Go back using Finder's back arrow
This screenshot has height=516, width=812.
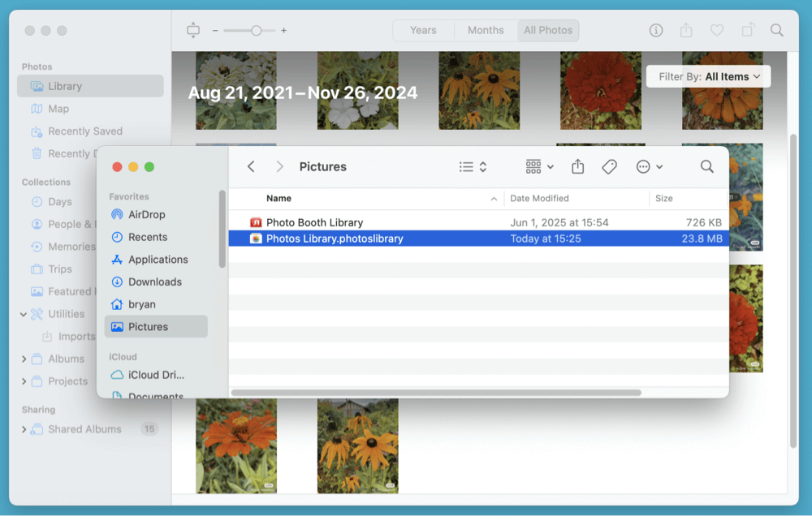coord(251,166)
